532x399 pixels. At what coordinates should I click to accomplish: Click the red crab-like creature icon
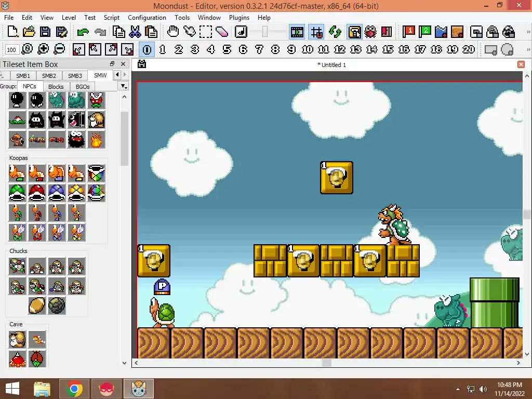coord(370,32)
